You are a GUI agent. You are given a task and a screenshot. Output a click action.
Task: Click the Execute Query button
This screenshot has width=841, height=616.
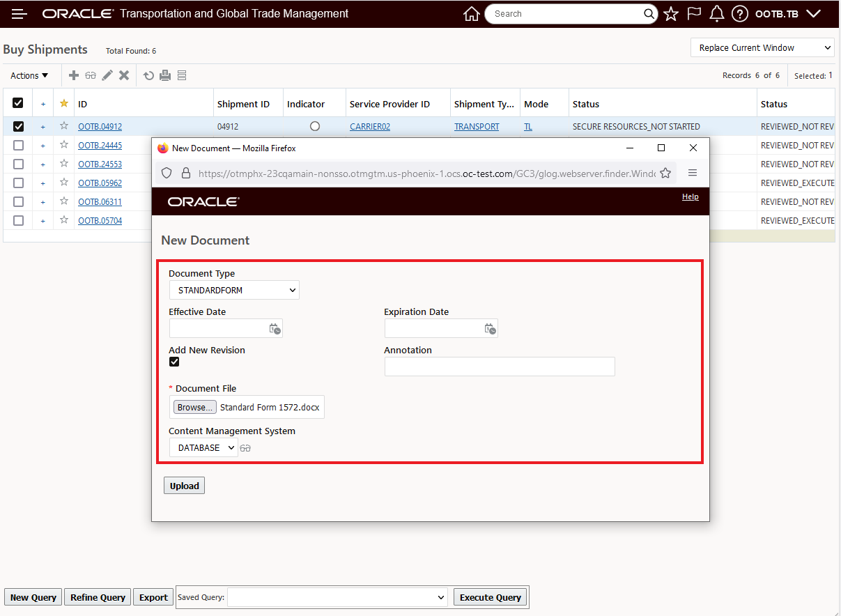click(x=491, y=597)
